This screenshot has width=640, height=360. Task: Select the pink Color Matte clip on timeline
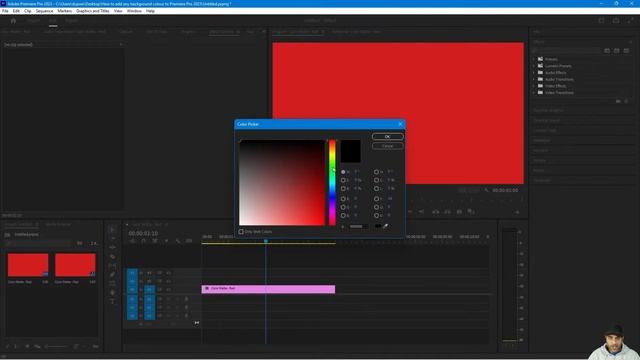268,289
